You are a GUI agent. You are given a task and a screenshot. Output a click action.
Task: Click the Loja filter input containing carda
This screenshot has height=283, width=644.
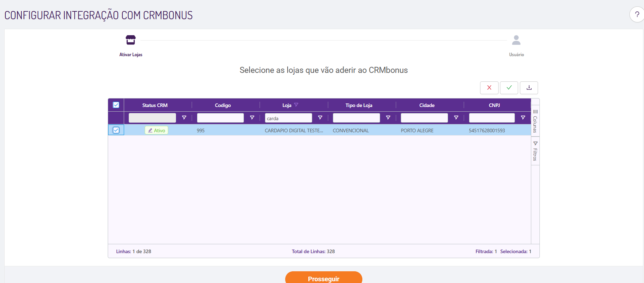click(288, 118)
